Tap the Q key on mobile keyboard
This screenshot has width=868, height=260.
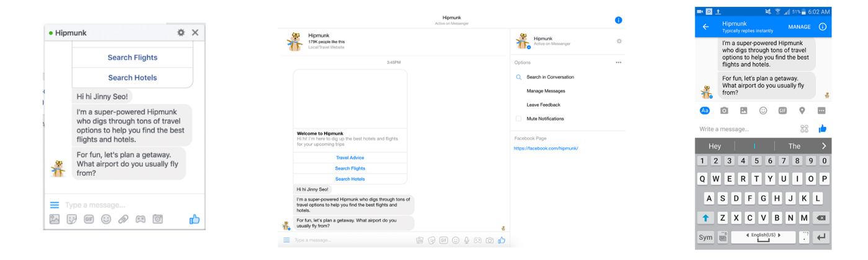point(702,179)
